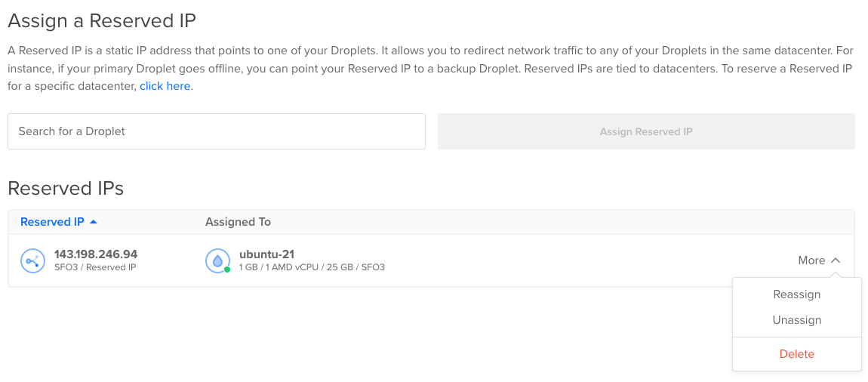Choose Unassign in the More menu
The width and height of the screenshot is (868, 382).
tap(796, 320)
